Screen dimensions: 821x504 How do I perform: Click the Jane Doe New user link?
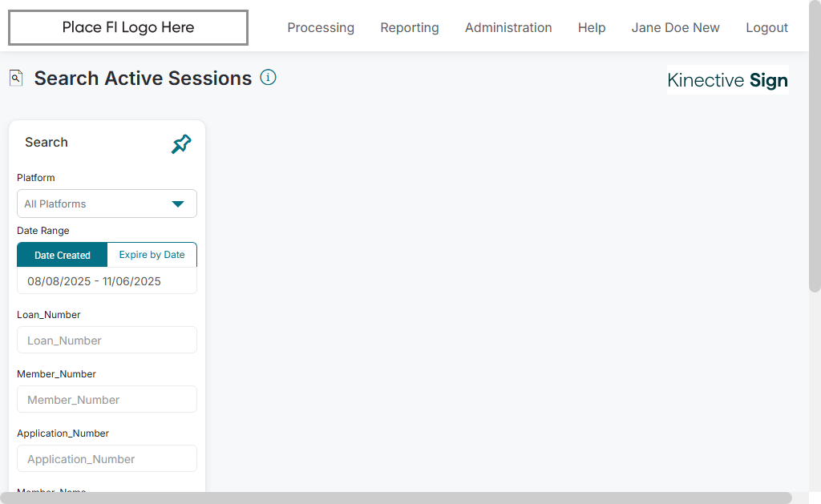(x=676, y=28)
